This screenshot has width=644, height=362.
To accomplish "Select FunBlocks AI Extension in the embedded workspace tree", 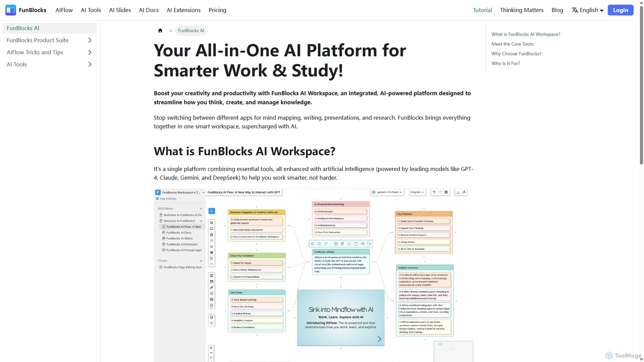I will (x=182, y=244).
